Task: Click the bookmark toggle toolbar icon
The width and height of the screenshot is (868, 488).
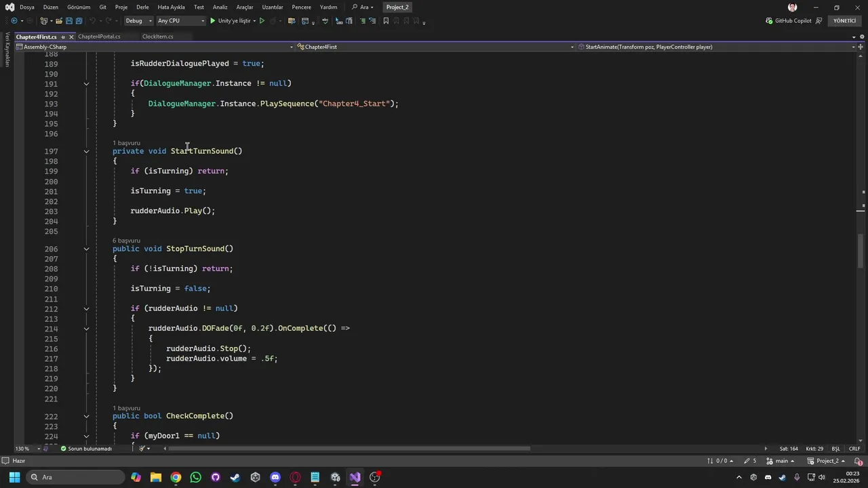Action: point(386,21)
